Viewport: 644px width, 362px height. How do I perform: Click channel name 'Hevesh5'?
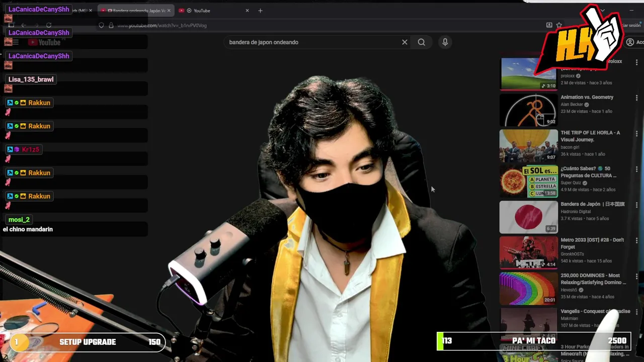click(x=570, y=290)
